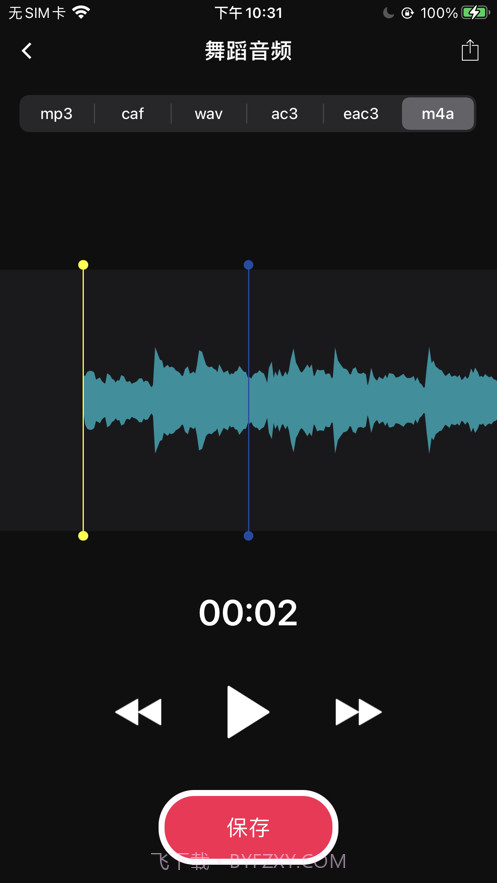Click the fast-forward double-arrow button
The image size is (497, 883).
pos(359,712)
